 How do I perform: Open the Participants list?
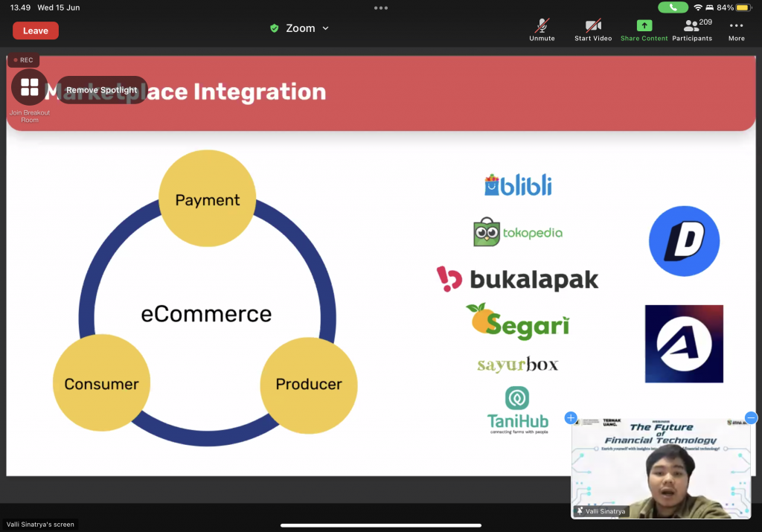click(x=693, y=30)
